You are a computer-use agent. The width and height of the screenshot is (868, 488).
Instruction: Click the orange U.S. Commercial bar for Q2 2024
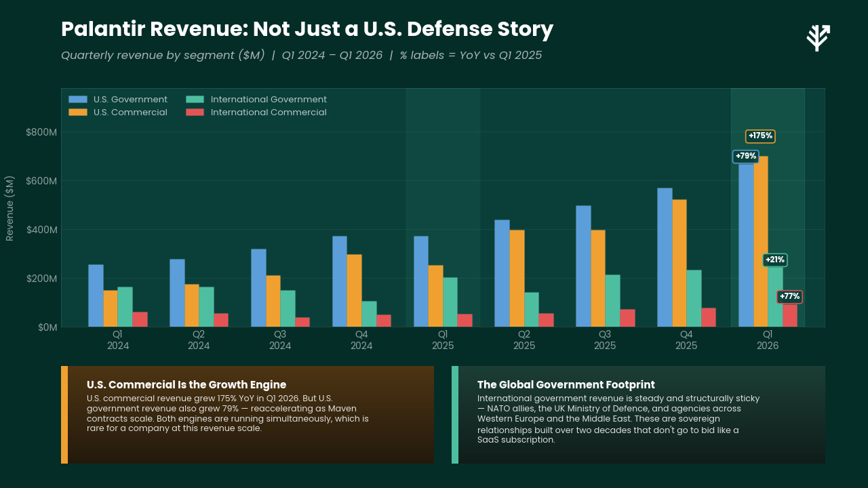click(x=192, y=306)
